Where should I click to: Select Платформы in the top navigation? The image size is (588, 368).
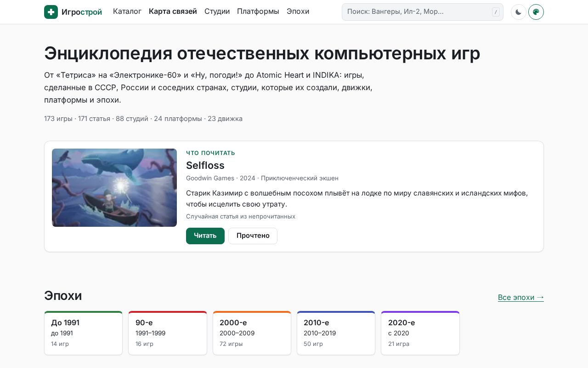(258, 11)
